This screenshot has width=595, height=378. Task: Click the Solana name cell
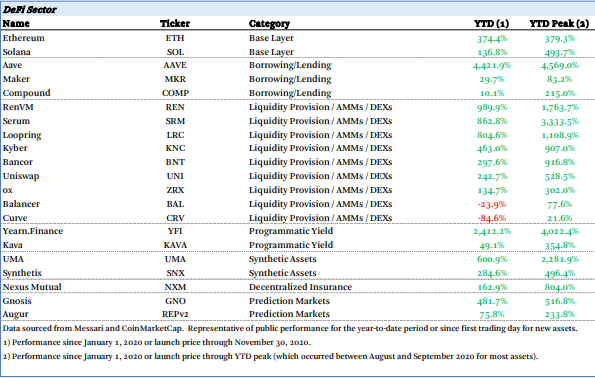tap(16, 52)
